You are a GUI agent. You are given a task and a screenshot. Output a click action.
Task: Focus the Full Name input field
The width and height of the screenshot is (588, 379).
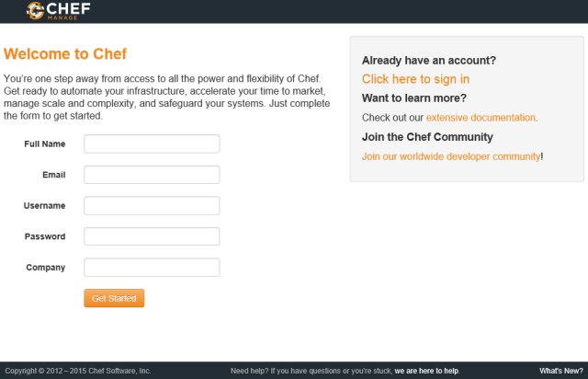[152, 144]
